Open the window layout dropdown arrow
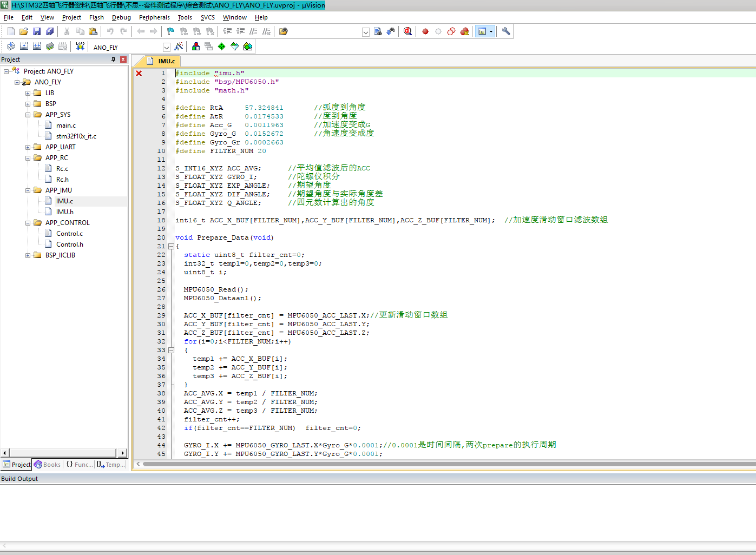 point(491,31)
